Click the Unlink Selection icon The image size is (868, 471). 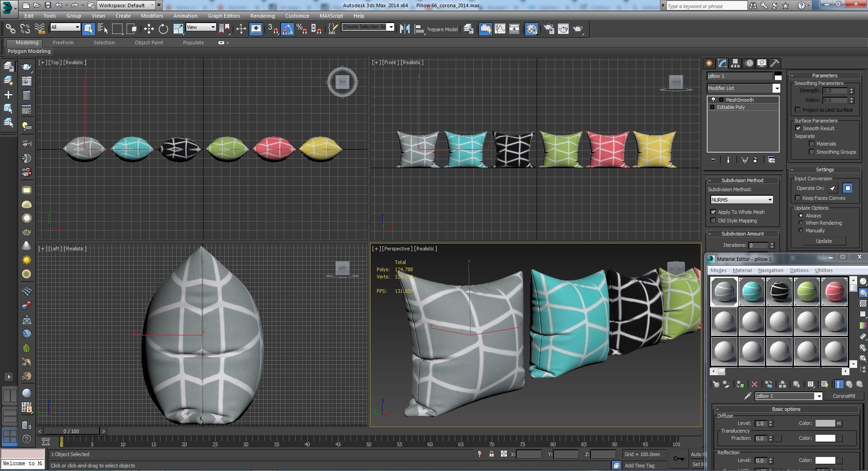point(25,29)
